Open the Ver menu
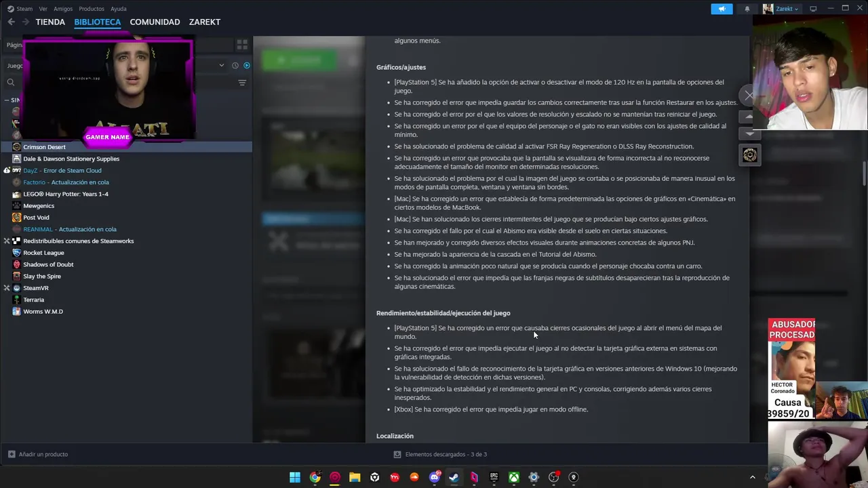Image resolution: width=868 pixels, height=488 pixels. tap(43, 9)
